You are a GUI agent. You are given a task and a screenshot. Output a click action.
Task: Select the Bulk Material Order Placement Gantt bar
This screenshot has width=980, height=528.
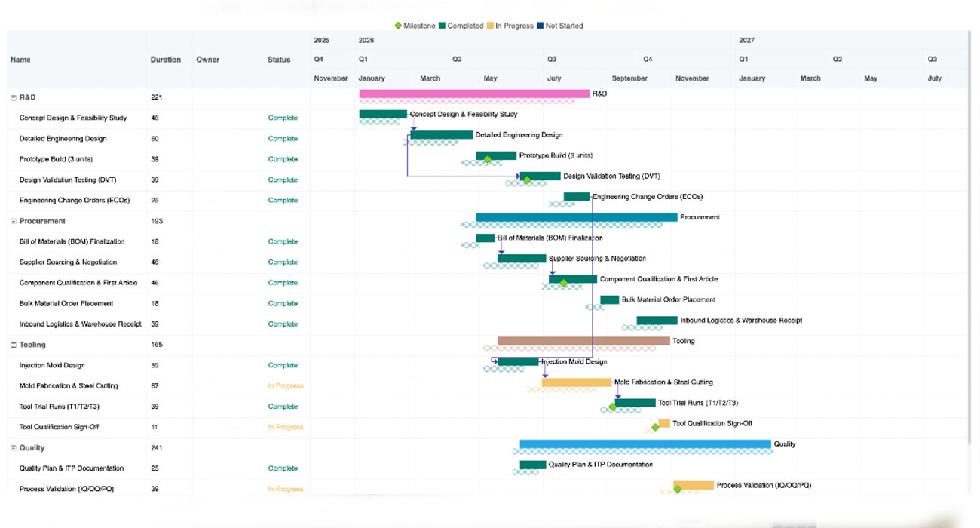(609, 299)
